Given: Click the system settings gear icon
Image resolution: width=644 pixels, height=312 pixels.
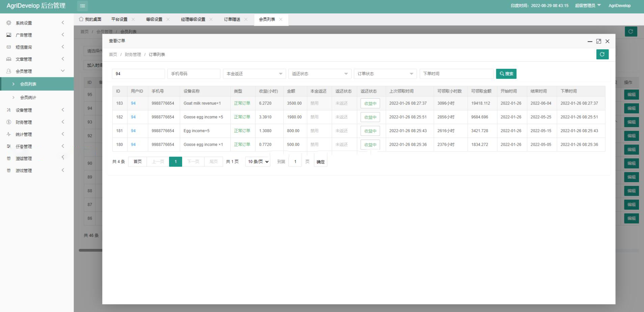Looking at the screenshot, I should (x=9, y=23).
